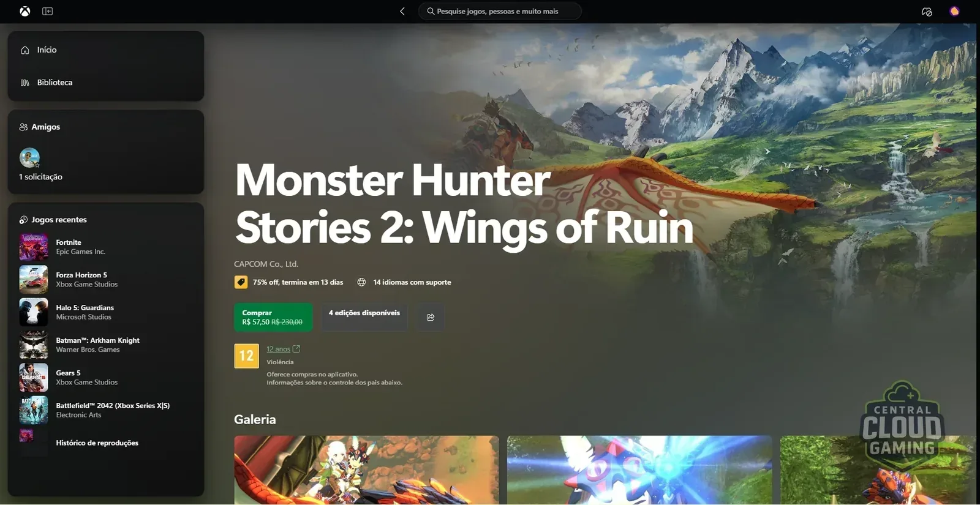
Task: Open the Amigos section
Action: pos(40,127)
